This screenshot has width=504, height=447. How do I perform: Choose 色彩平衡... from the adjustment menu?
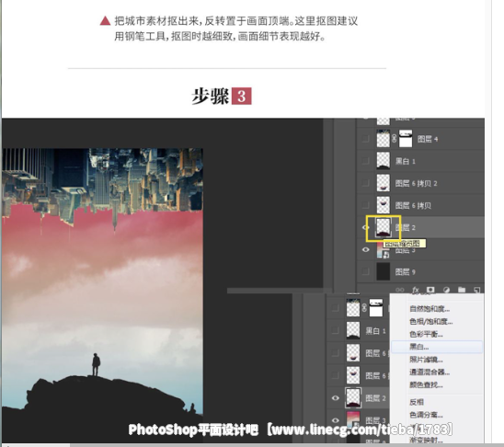tap(426, 334)
